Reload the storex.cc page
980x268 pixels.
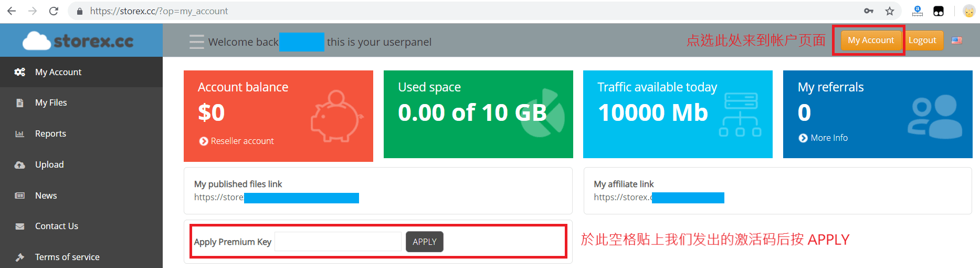[54, 11]
